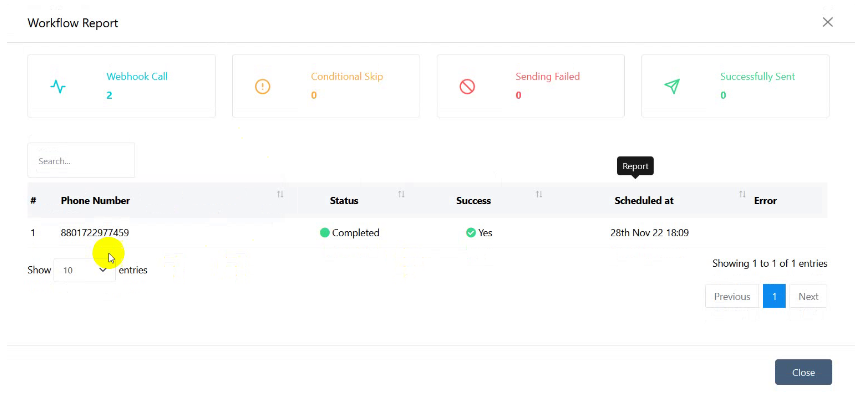Image resolution: width=857 pixels, height=396 pixels.
Task: Sort by Scheduled at column arrows
Action: point(742,194)
